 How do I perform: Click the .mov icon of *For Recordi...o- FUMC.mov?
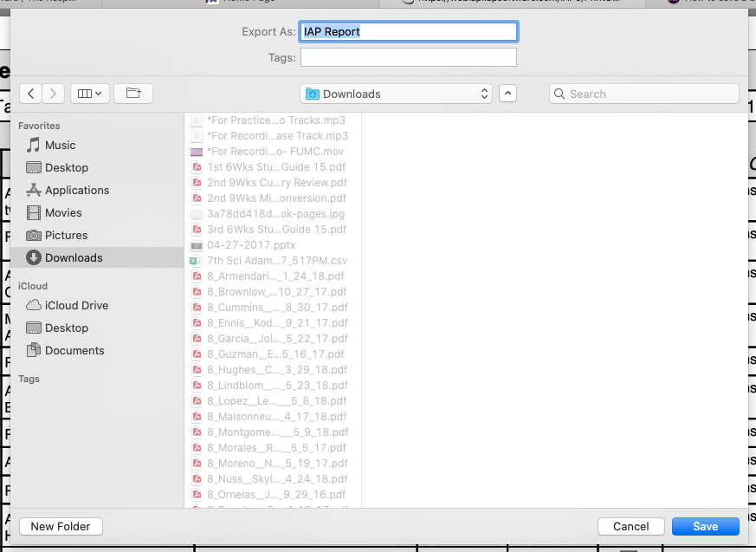(x=197, y=152)
